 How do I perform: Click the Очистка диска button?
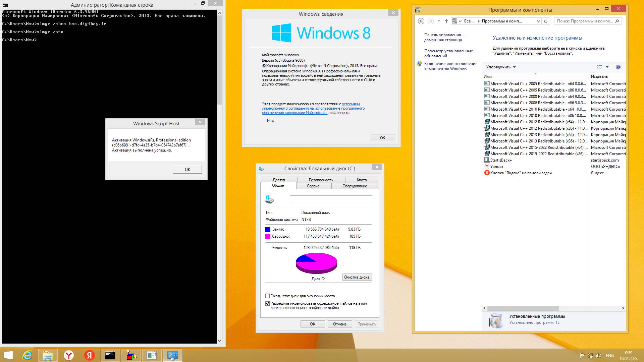pos(357,277)
